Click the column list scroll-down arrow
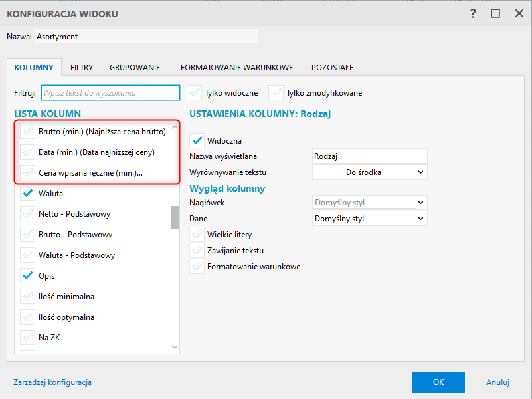Screen dimensions: 532x399 coord(175,347)
